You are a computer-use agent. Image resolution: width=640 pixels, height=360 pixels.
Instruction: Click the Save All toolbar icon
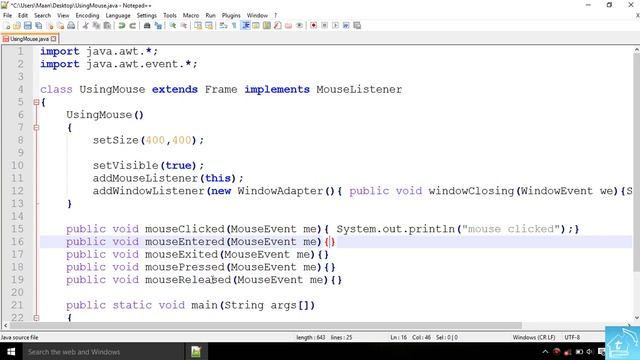pos(38,25)
